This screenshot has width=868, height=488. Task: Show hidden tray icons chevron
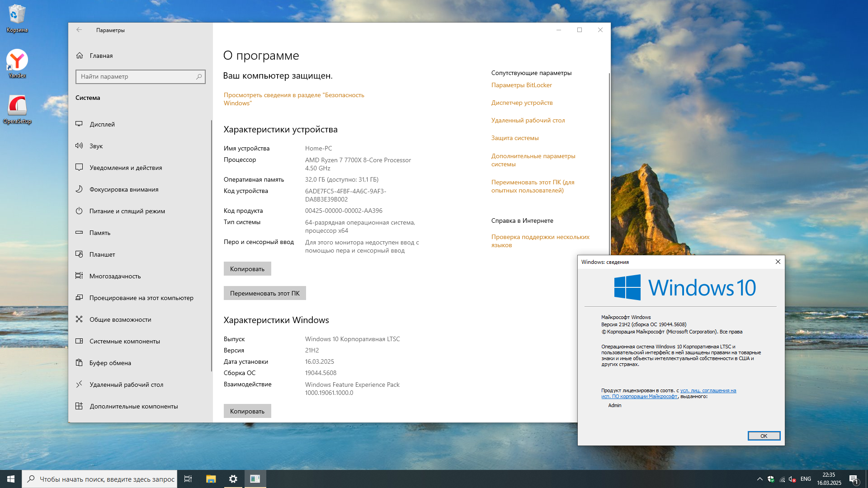[759, 479]
